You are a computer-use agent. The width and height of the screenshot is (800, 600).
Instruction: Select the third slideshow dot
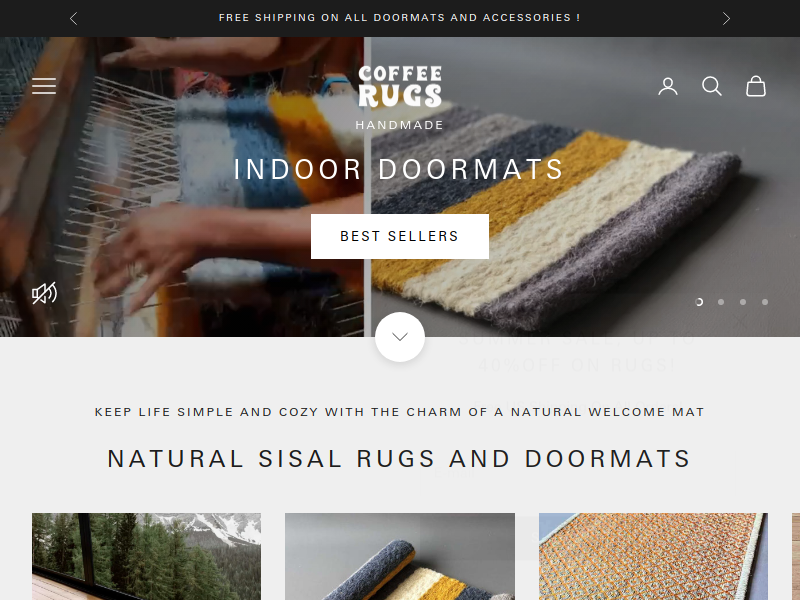click(x=743, y=302)
